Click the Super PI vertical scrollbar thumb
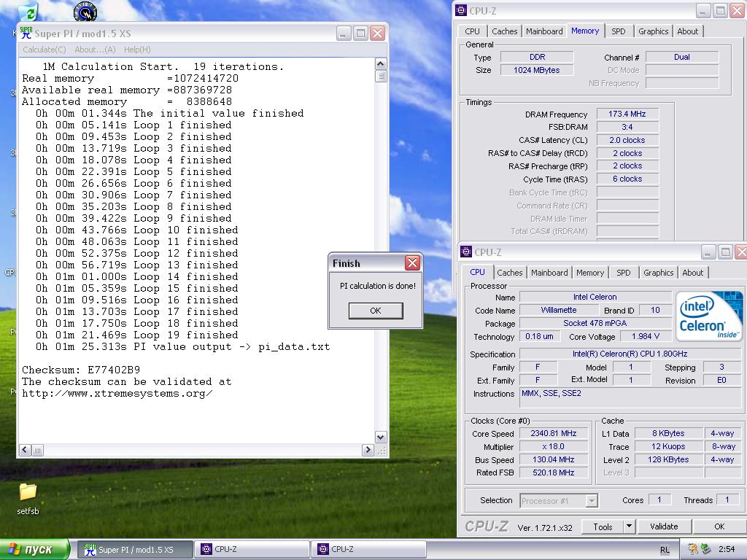The width and height of the screenshot is (747, 560). 380,76
